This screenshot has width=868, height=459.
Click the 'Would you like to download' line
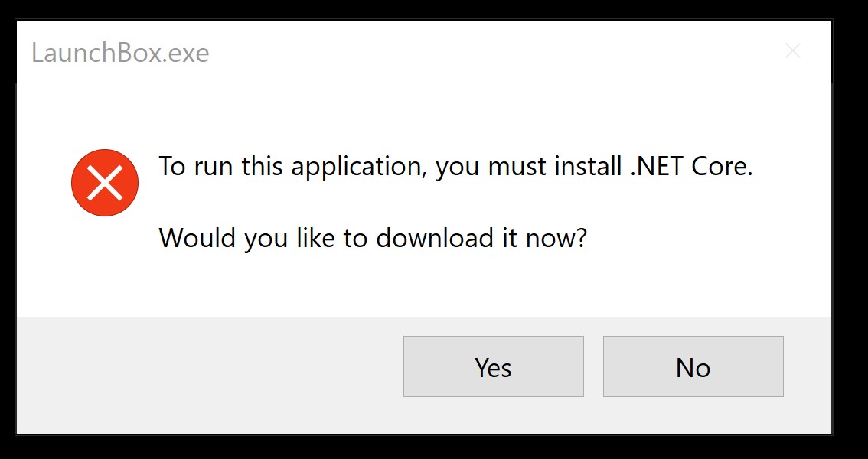point(372,238)
